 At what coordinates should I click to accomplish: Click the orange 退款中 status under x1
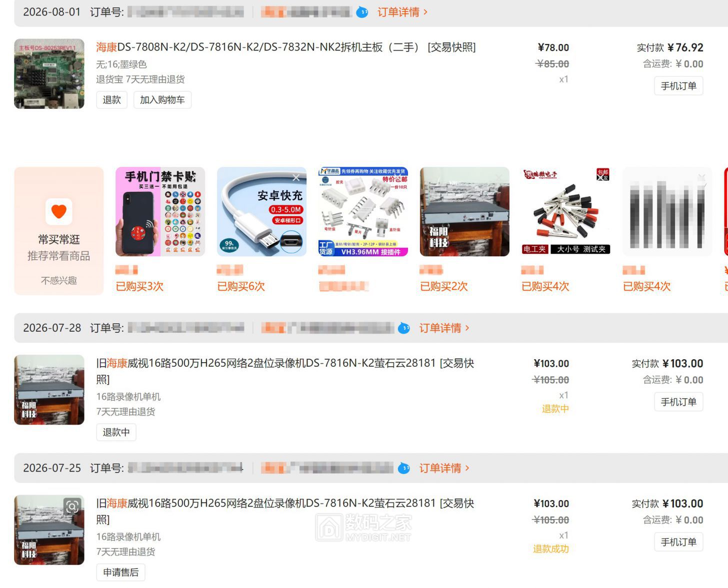555,409
